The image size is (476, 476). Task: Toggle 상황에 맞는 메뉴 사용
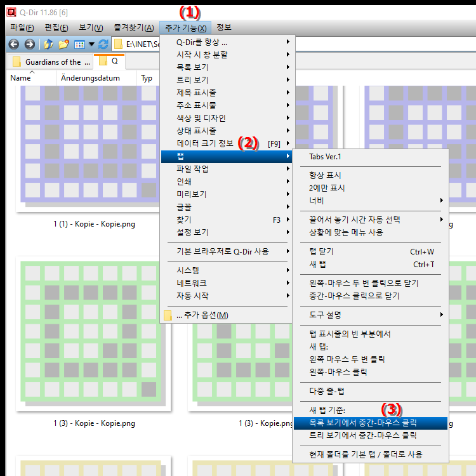pyautogui.click(x=371, y=232)
